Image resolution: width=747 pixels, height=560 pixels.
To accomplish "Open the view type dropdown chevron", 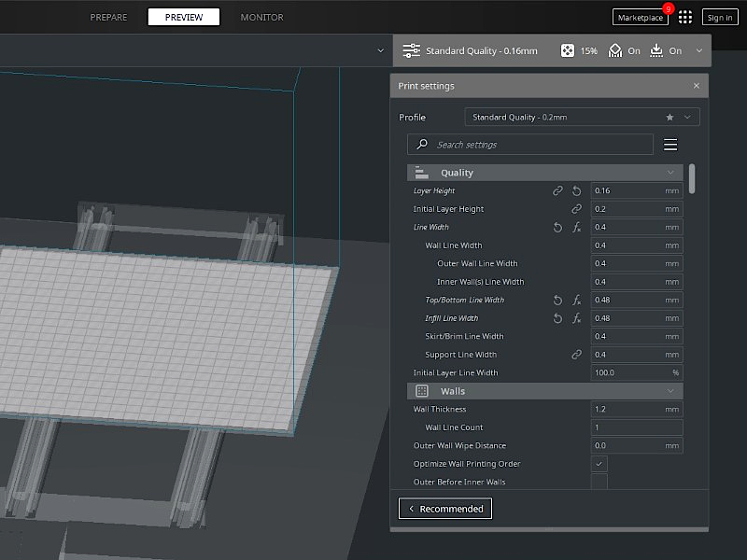I will 380,50.
